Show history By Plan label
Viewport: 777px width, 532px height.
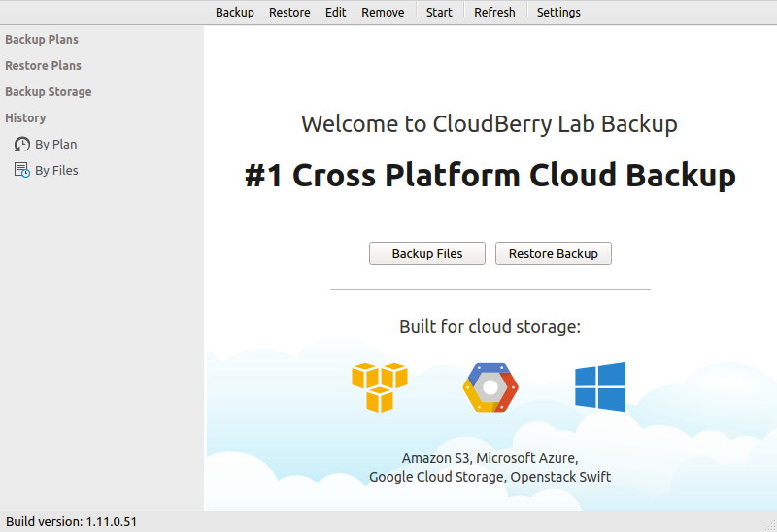click(x=56, y=144)
